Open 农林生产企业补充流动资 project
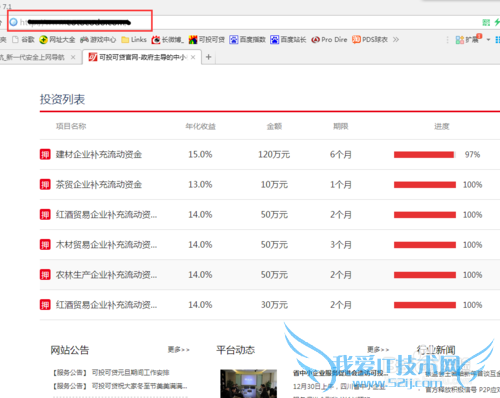500x398 pixels. pos(106,275)
